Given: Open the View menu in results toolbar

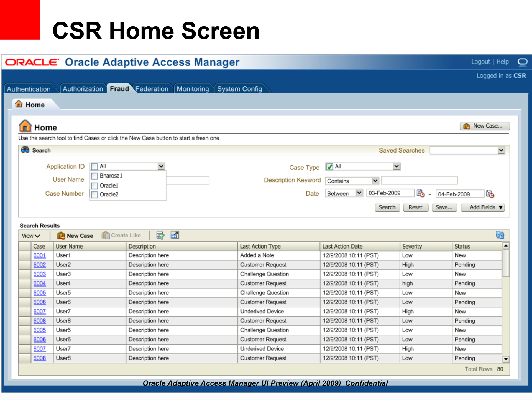Looking at the screenshot, I should pos(31,236).
